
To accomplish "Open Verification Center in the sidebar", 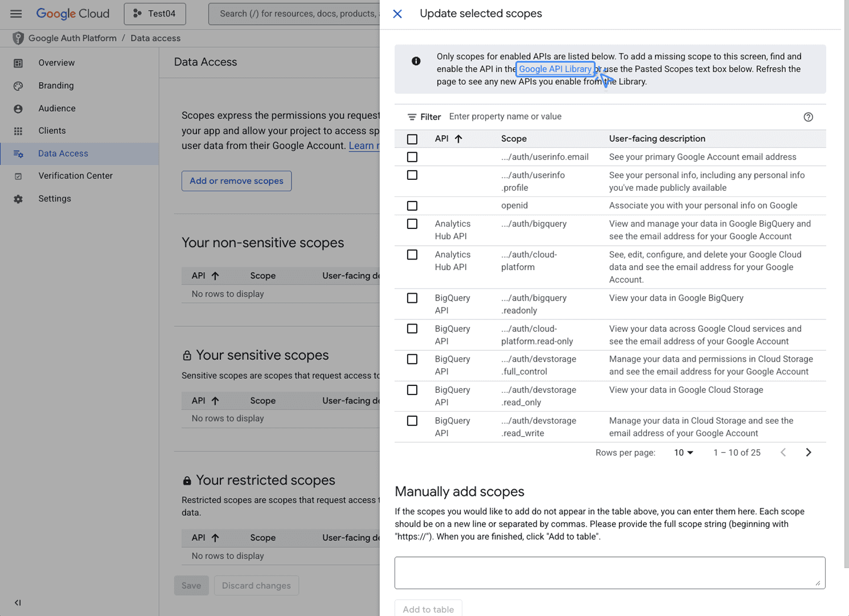I will pos(75,176).
